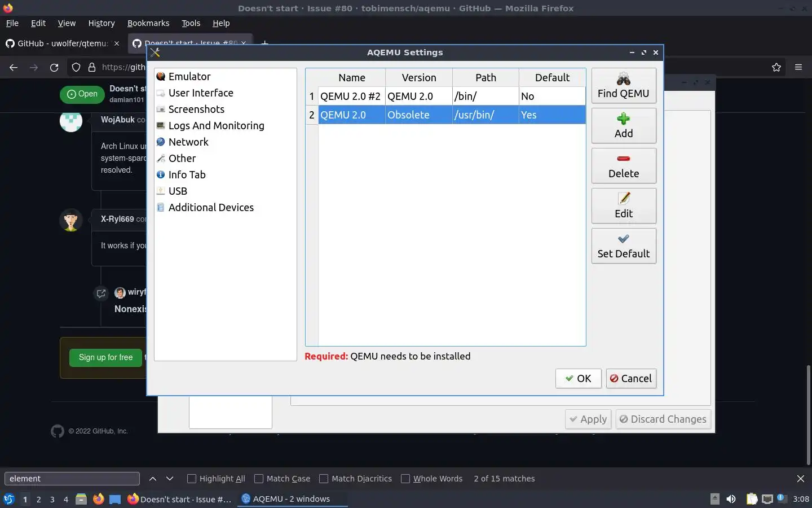
Task: Switch to virtual desktop 2
Action: 38,499
